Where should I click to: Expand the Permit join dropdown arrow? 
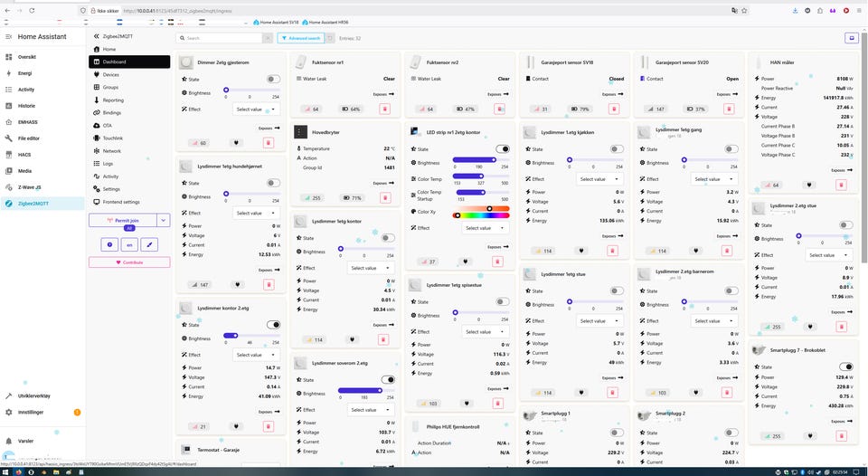pyautogui.click(x=164, y=221)
